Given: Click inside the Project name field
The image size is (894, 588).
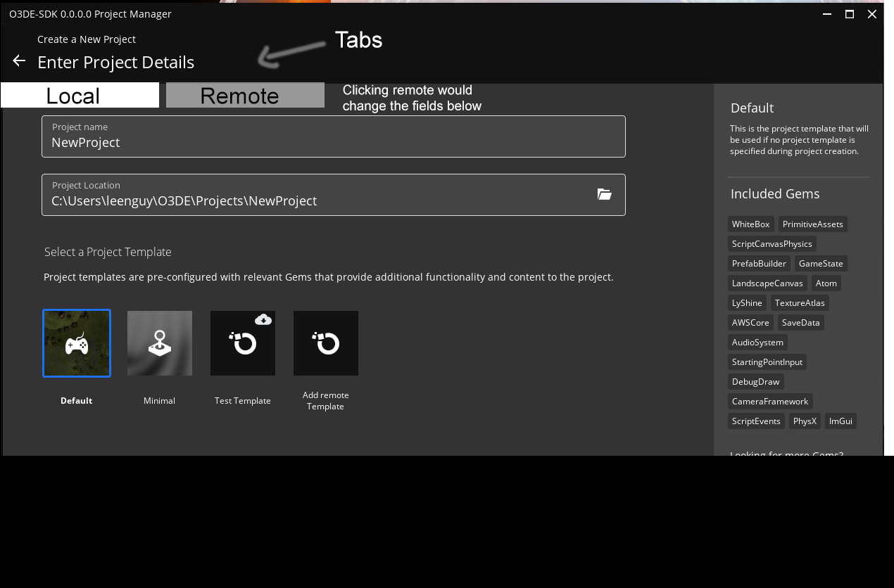Looking at the screenshot, I should click(x=334, y=141).
